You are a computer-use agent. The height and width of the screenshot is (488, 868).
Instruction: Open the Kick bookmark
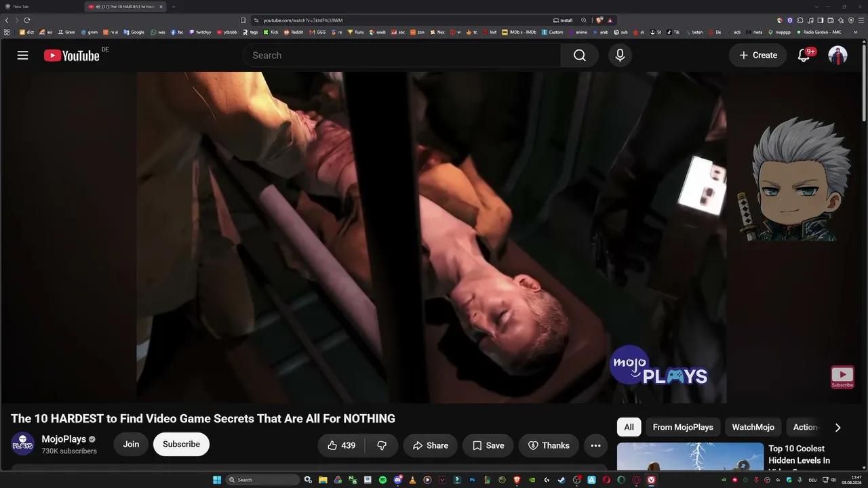[271, 32]
